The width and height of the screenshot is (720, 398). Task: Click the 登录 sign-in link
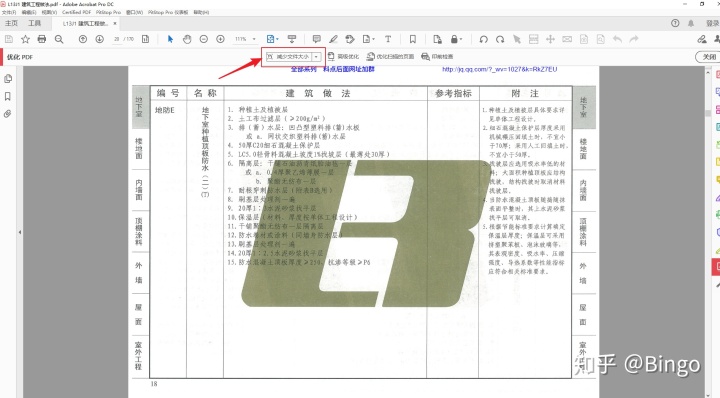[x=712, y=23]
